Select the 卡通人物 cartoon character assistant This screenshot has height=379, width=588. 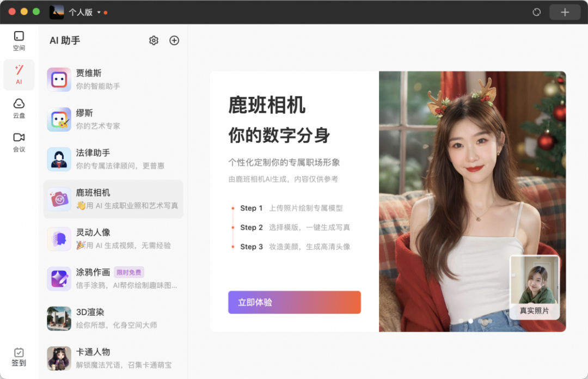tap(98, 357)
